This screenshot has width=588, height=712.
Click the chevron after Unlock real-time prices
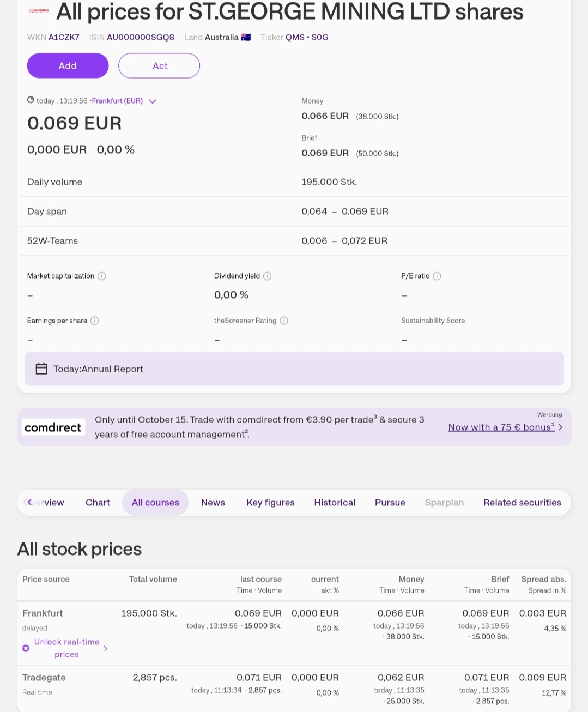(106, 648)
